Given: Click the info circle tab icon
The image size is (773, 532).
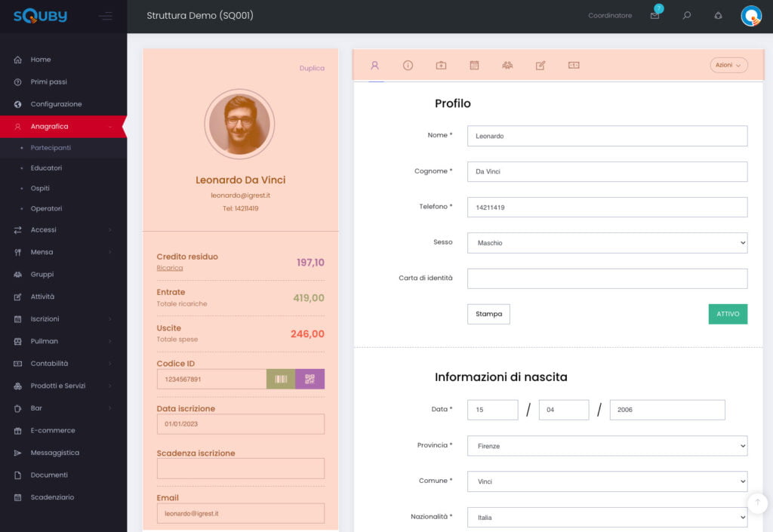Looking at the screenshot, I should click(x=408, y=66).
